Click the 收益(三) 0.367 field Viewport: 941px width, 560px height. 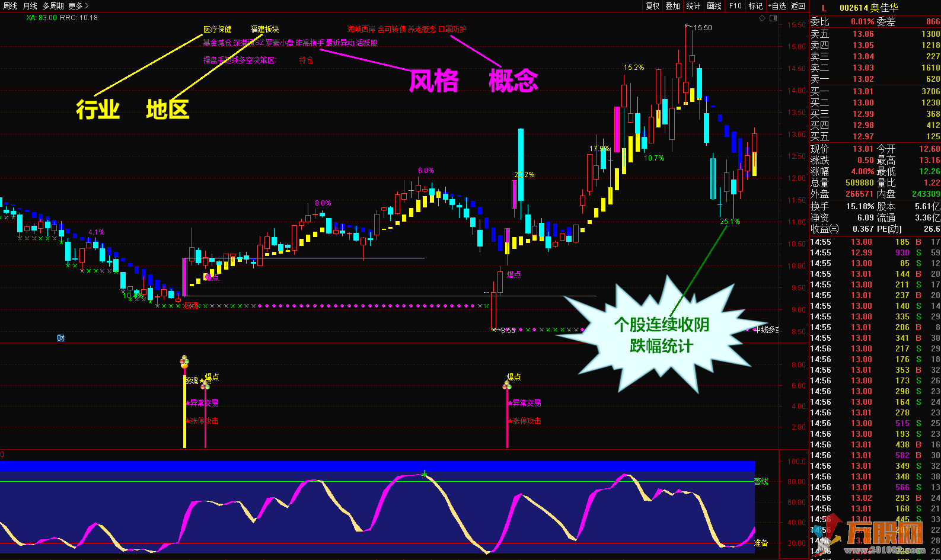coord(842,229)
